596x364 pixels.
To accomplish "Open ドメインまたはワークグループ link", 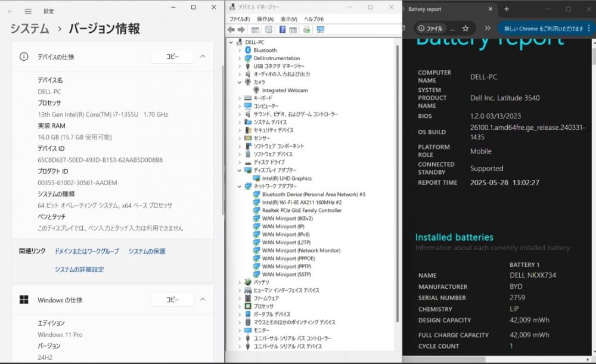I will coord(86,251).
